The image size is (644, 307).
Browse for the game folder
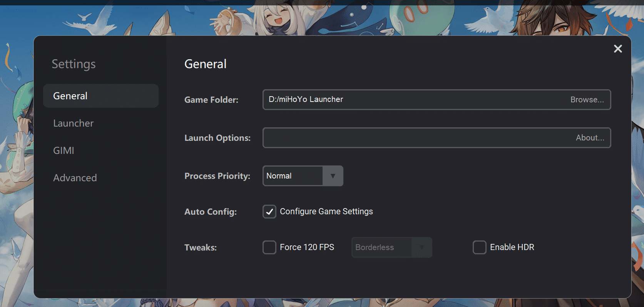pos(587,100)
